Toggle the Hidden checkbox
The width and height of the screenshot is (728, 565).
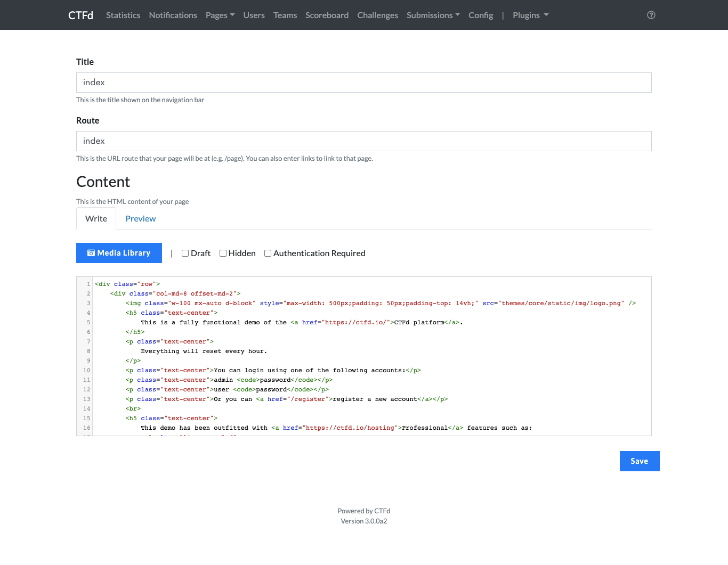pyautogui.click(x=223, y=253)
